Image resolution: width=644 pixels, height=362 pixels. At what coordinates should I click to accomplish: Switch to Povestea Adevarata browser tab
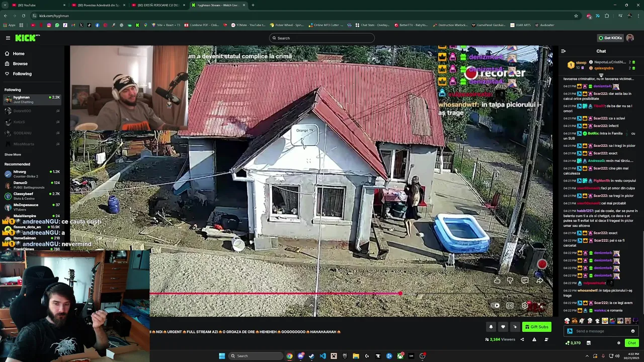[98, 5]
